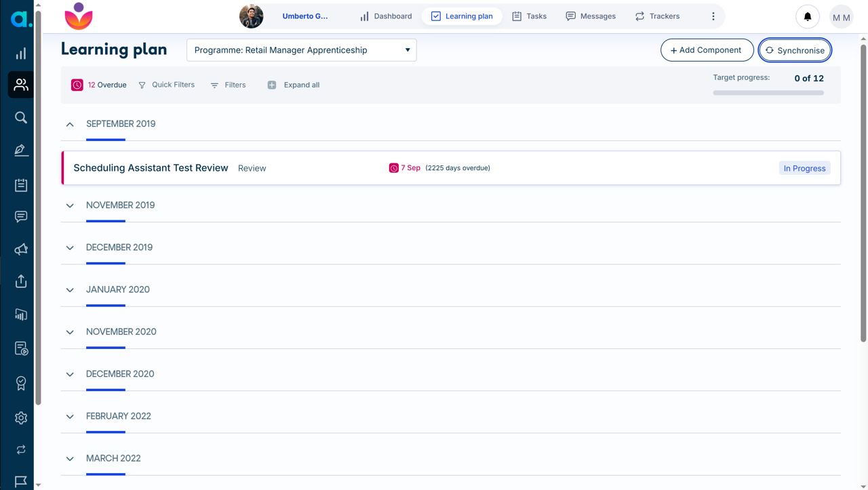This screenshot has height=490, width=868.
Task: Click the funnel icon of Quick Filters
Action: coord(142,85)
